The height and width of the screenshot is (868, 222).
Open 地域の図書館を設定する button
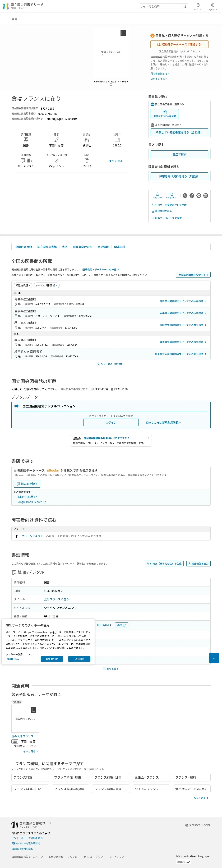pos(193,275)
